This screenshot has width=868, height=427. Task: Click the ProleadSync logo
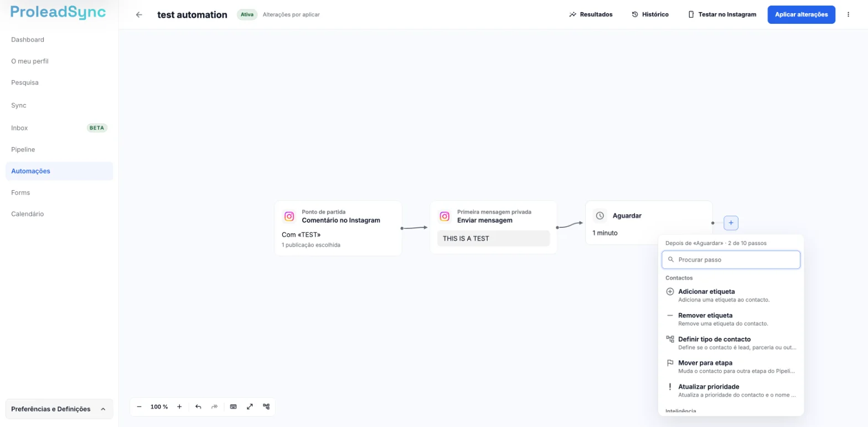tap(58, 12)
